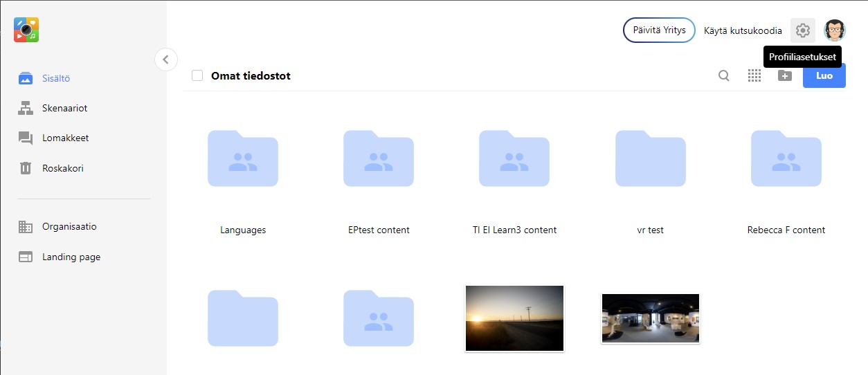This screenshot has width=868, height=375.
Task: Open Skenaariot in the sidebar
Action: point(53,108)
